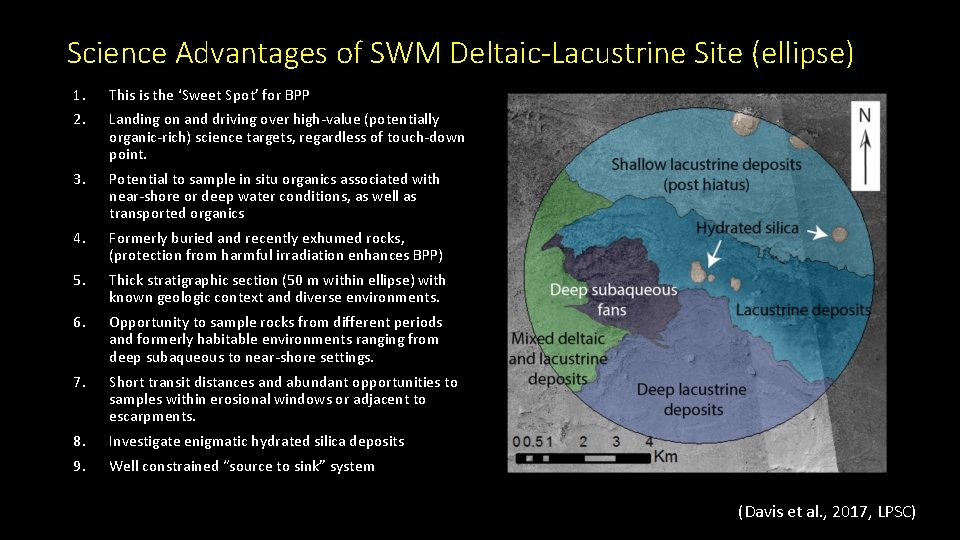Click the tan hydrated silica patch at map top edge
Screen dimensions: 960x540
[744, 124]
